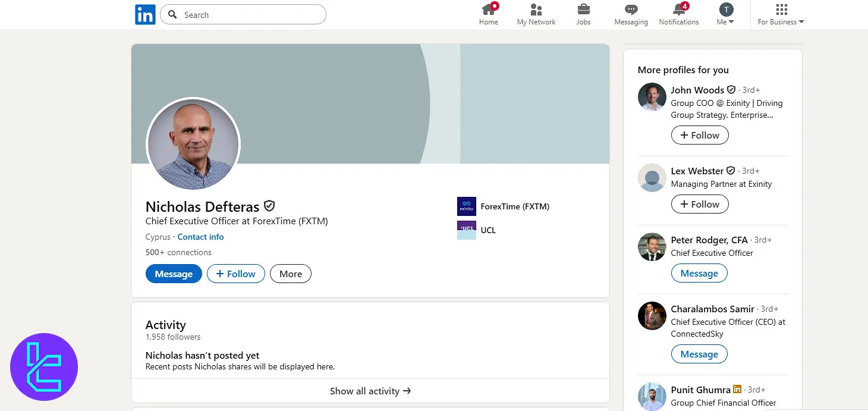
Task: Open Nicholas Defteras profile photo
Action: 193,145
